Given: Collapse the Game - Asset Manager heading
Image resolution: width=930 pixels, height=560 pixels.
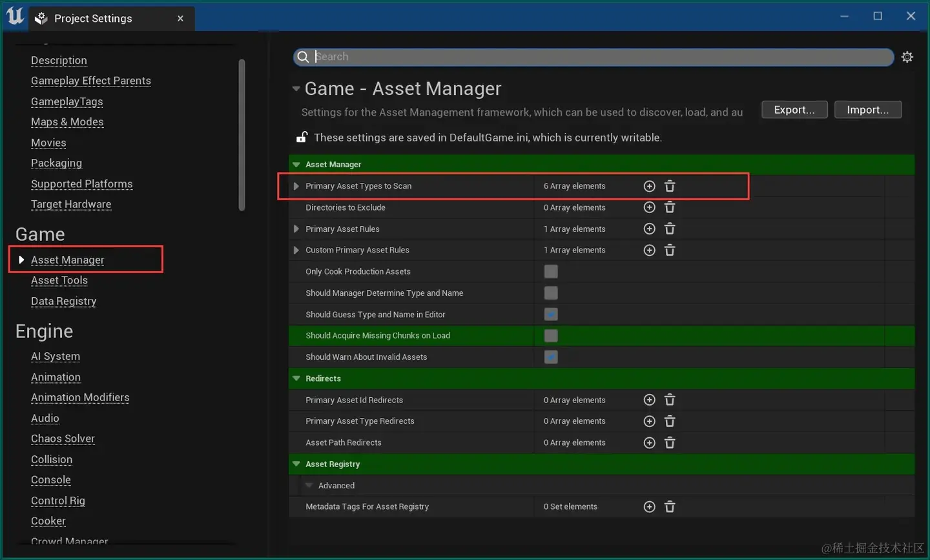Looking at the screenshot, I should point(296,88).
